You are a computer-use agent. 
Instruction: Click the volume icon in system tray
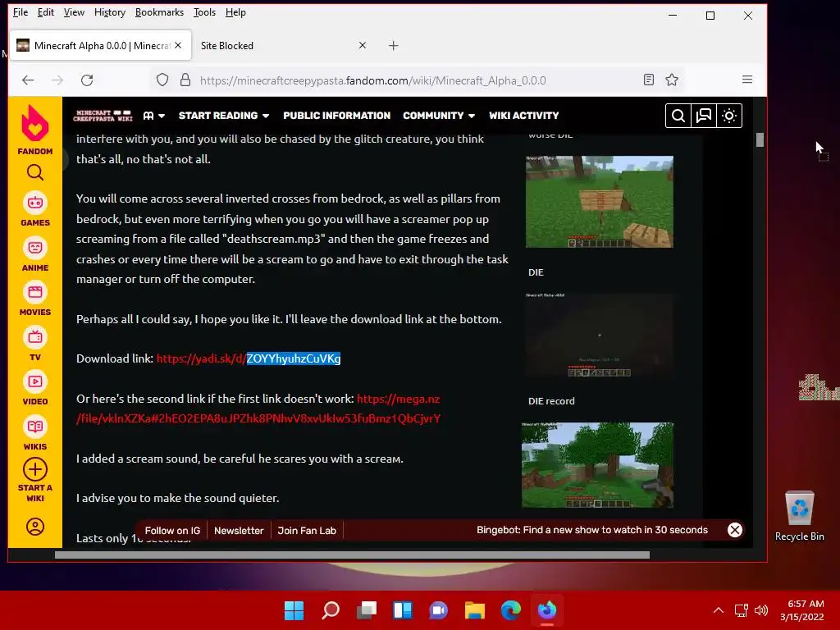[x=760, y=610]
